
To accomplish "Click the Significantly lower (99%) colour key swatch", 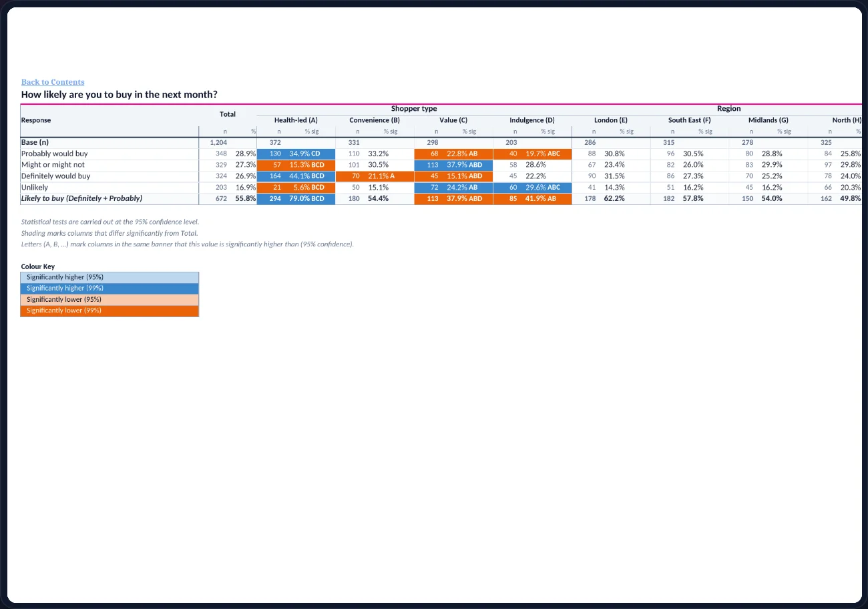I will tap(110, 311).
